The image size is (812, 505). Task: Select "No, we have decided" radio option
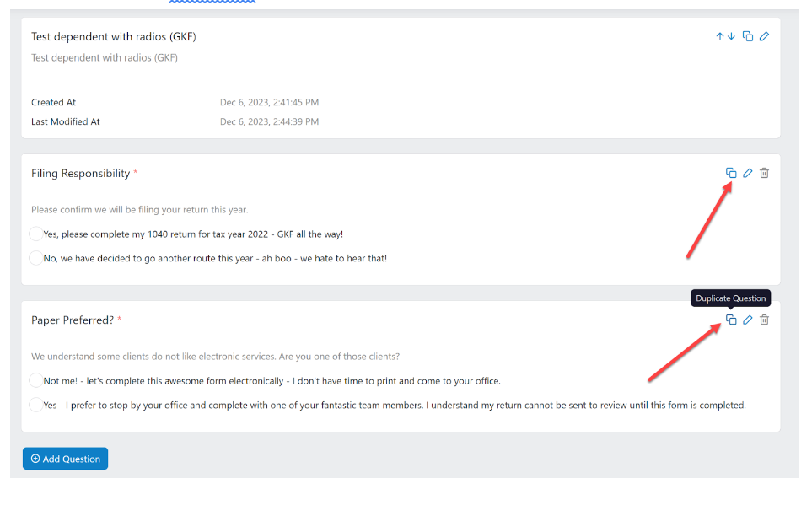coord(36,258)
